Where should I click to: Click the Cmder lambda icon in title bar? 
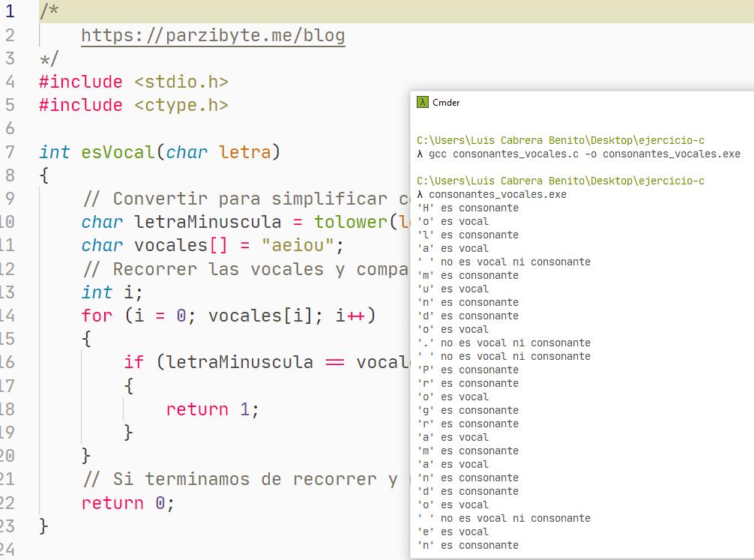(x=422, y=102)
